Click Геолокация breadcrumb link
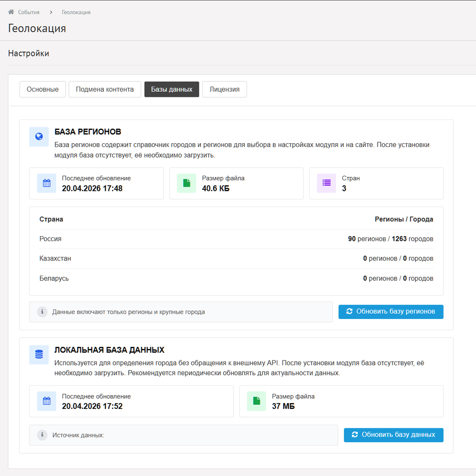Image resolution: width=476 pixels, height=476 pixels. pos(76,12)
